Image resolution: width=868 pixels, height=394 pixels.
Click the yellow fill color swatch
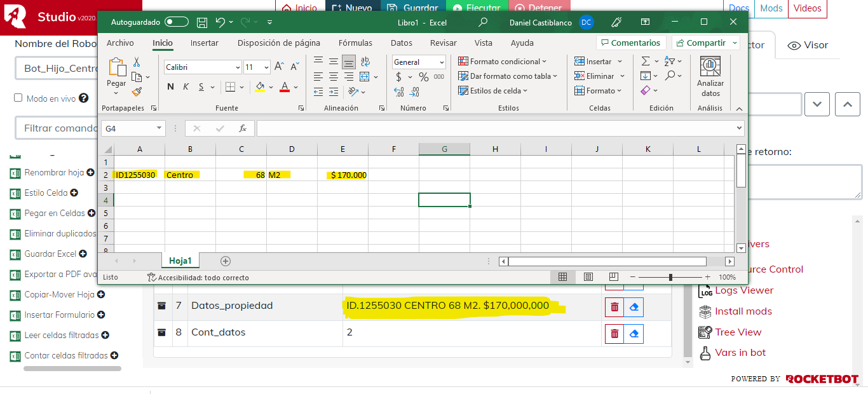click(259, 87)
